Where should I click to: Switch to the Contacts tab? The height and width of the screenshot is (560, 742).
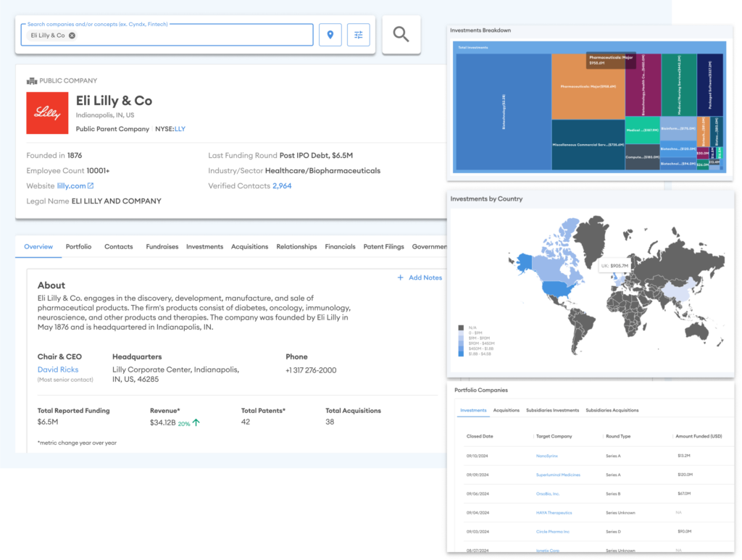(x=118, y=246)
